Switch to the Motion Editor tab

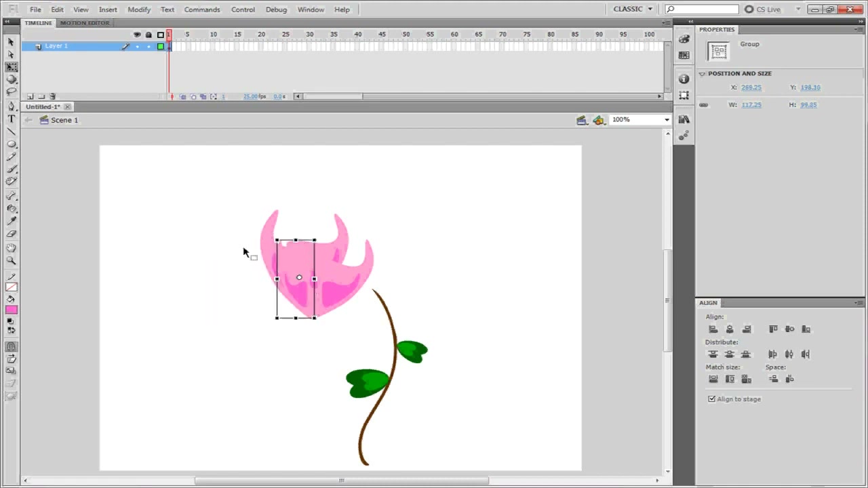(85, 23)
